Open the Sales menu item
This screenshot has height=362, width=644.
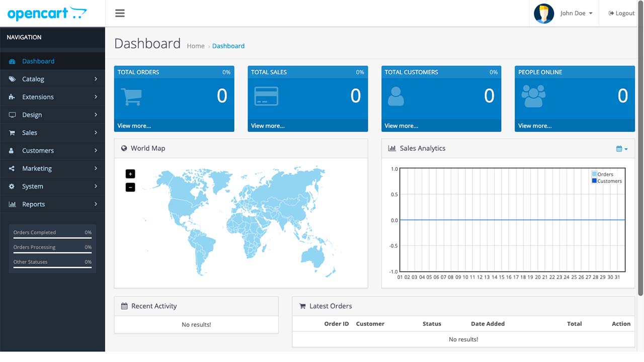pos(52,133)
